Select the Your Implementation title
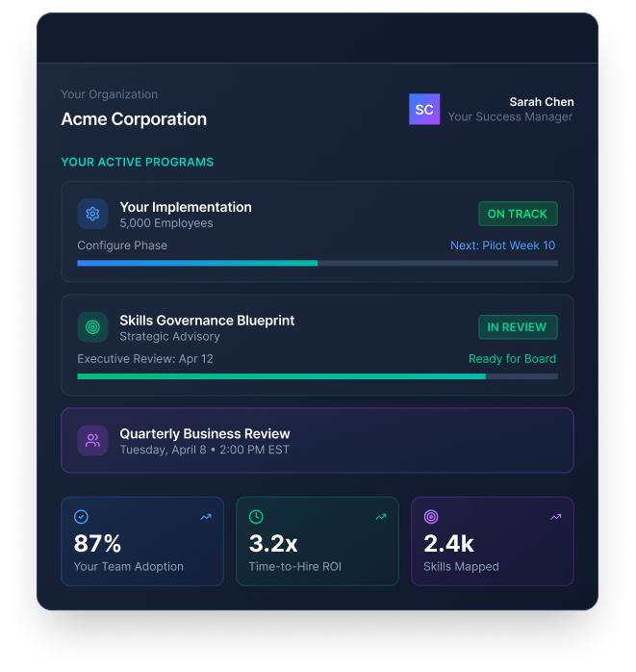 186,207
